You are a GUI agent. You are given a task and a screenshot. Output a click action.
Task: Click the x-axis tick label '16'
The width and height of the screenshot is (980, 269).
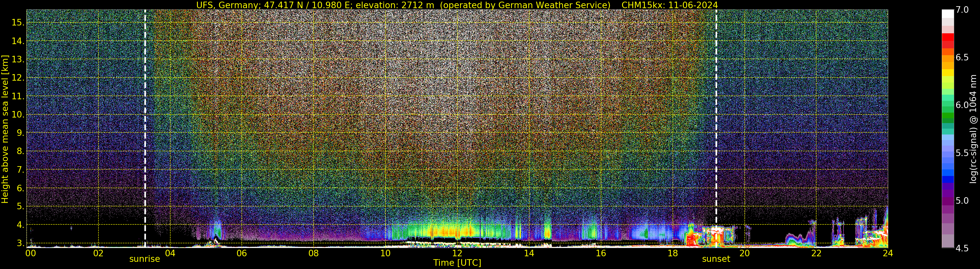tap(601, 253)
